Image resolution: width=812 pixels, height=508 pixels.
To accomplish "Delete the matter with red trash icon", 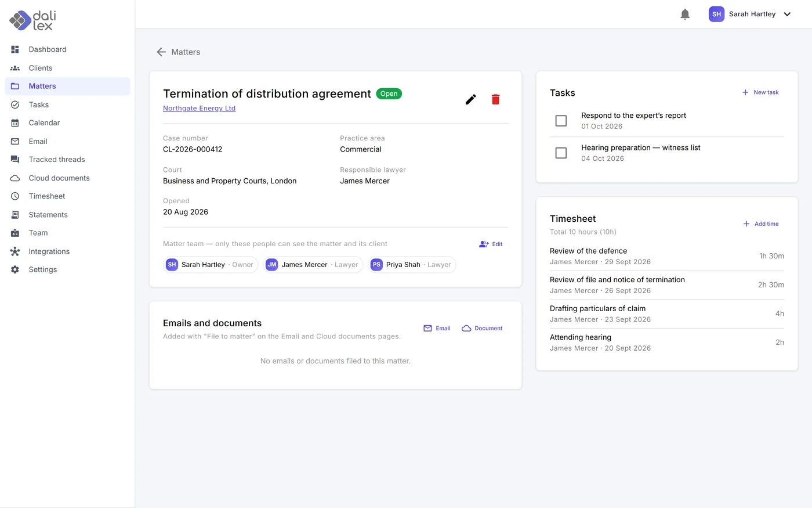I will (x=495, y=99).
